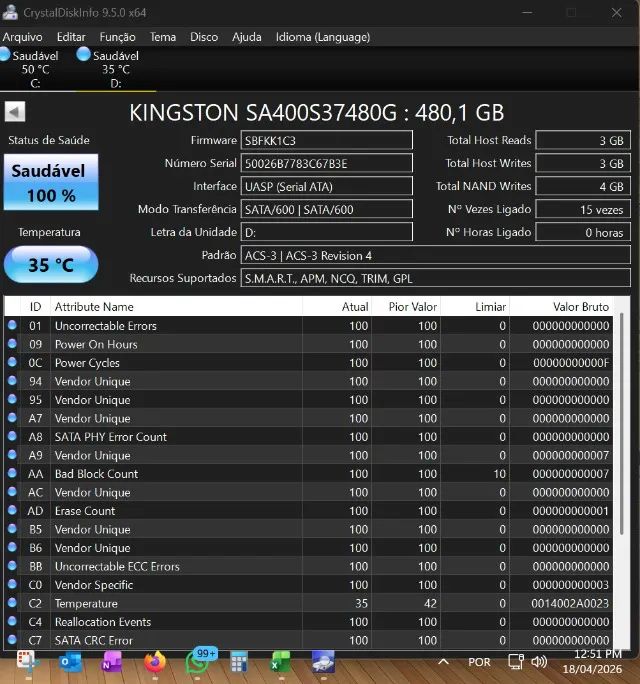Open OneNote from taskbar
This screenshot has width=640, height=684.
tap(112, 662)
